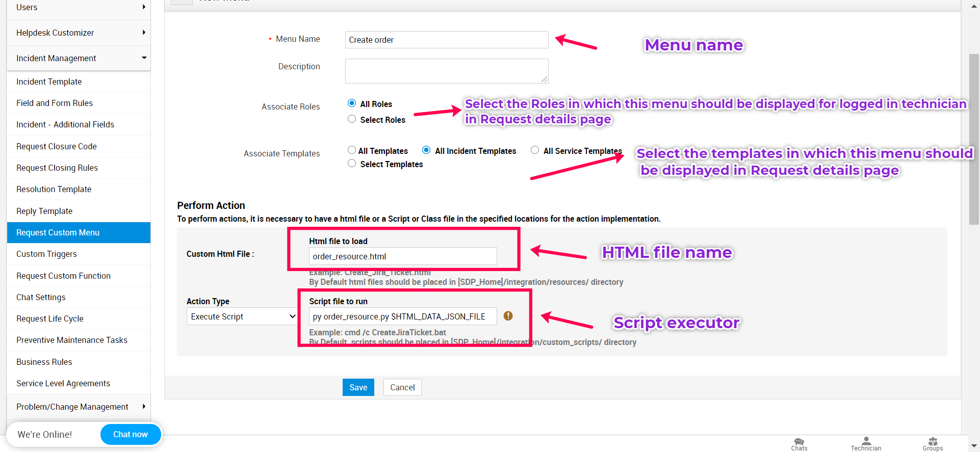Open the Chats icon in bottom bar
Screen dimensions: 980x452
799,444
